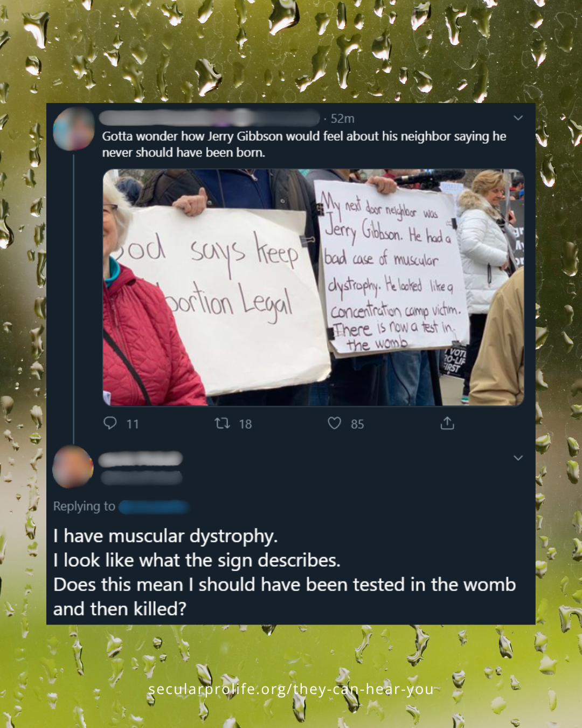This screenshot has width=582, height=728.
Task: Open the replier's blurred profile picture
Action: tap(73, 467)
